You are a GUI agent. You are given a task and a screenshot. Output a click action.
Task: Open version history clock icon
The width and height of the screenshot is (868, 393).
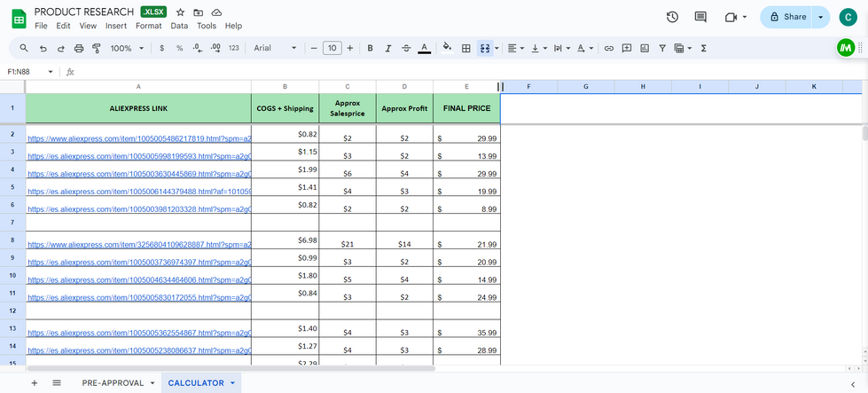point(672,17)
